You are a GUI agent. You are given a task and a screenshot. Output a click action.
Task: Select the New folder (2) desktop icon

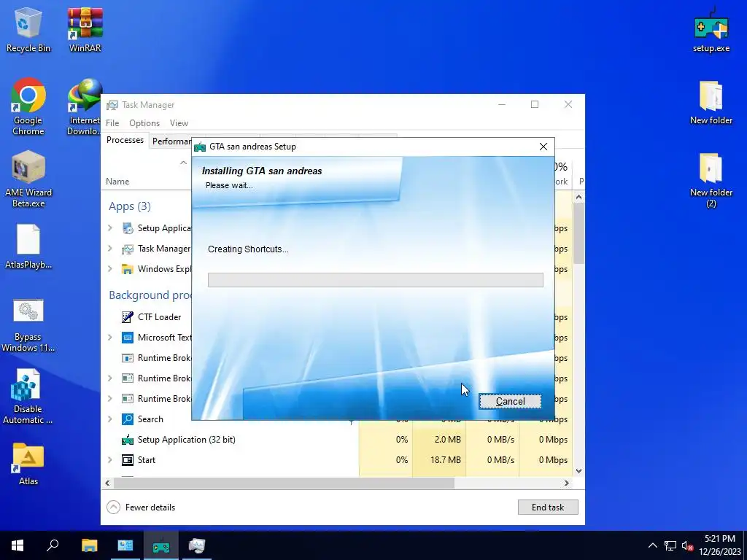coord(711,180)
